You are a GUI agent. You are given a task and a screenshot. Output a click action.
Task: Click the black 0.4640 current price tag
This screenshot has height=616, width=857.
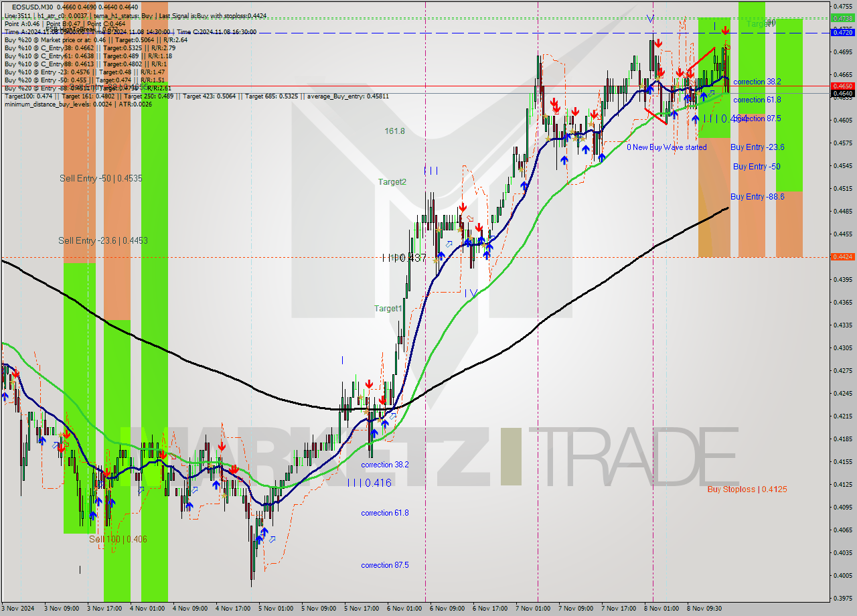(842, 93)
